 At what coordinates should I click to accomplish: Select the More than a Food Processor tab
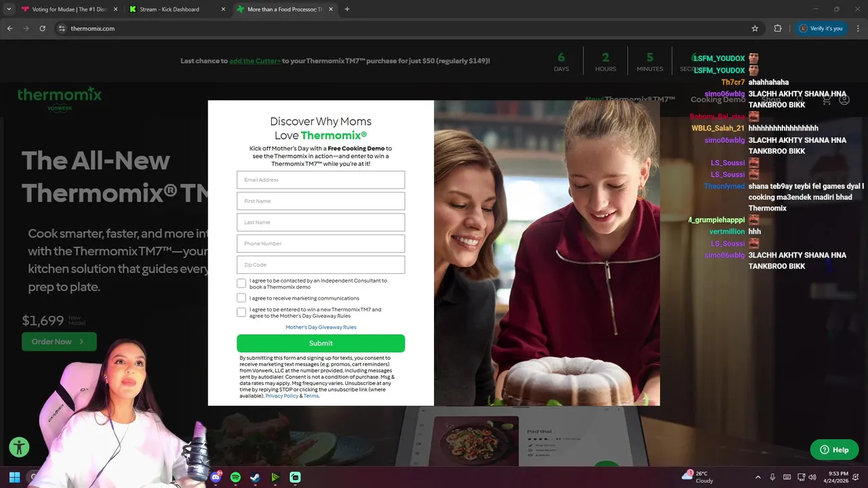285,9
